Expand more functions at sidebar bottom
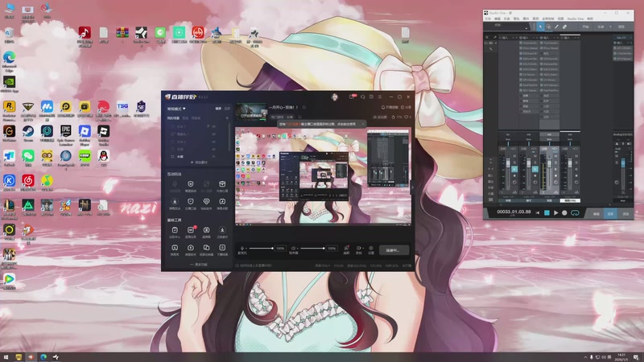 click(199, 265)
